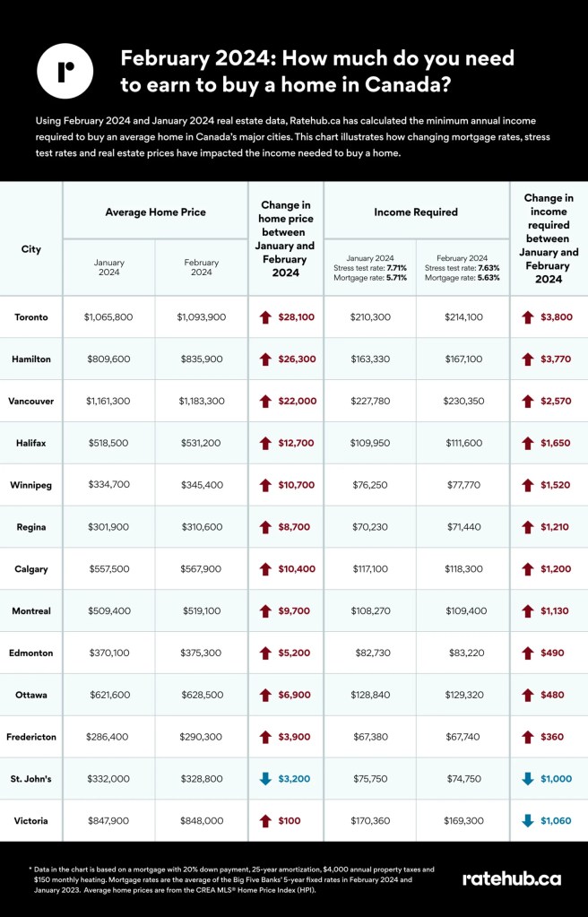Click Vancouver's February 2024 price $1,183,300
The height and width of the screenshot is (917, 588).
[202, 401]
